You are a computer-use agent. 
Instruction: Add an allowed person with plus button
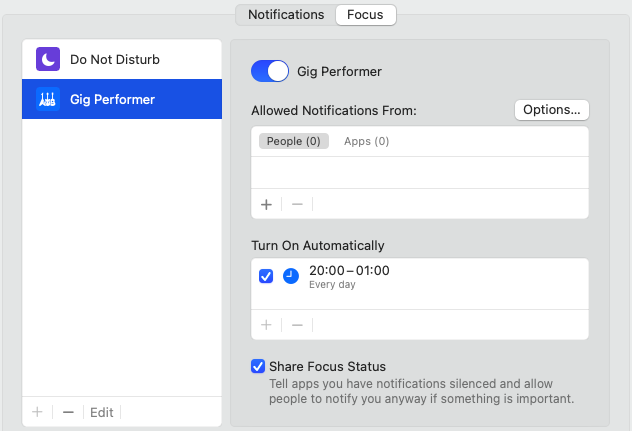[266, 204]
